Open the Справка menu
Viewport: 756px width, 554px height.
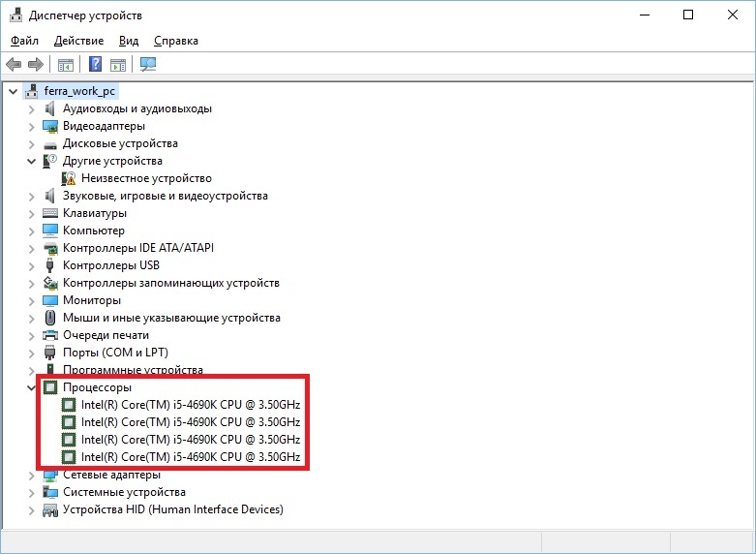click(176, 41)
